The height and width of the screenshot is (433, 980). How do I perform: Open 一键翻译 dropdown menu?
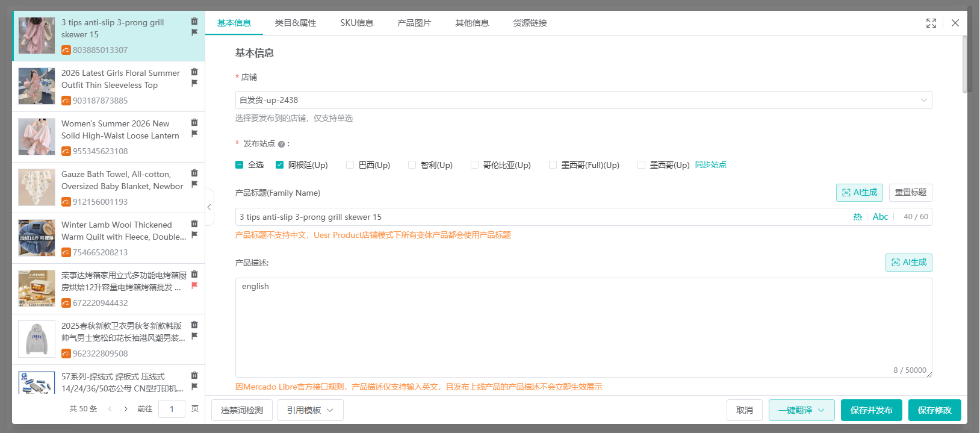(801, 410)
